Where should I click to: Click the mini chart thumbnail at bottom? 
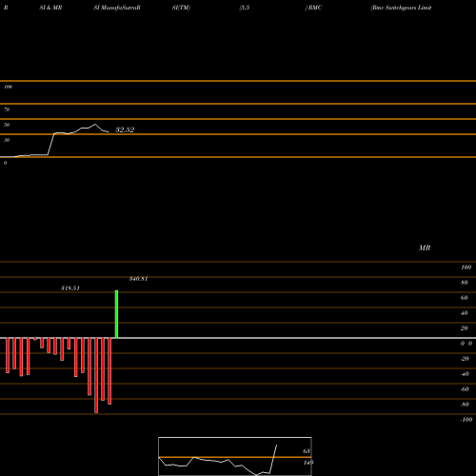pos(235,456)
